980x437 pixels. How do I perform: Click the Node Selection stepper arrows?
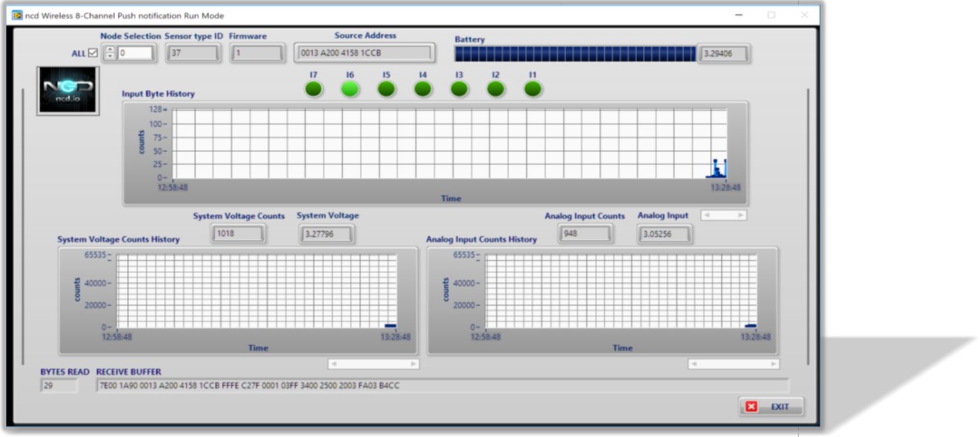pos(109,53)
